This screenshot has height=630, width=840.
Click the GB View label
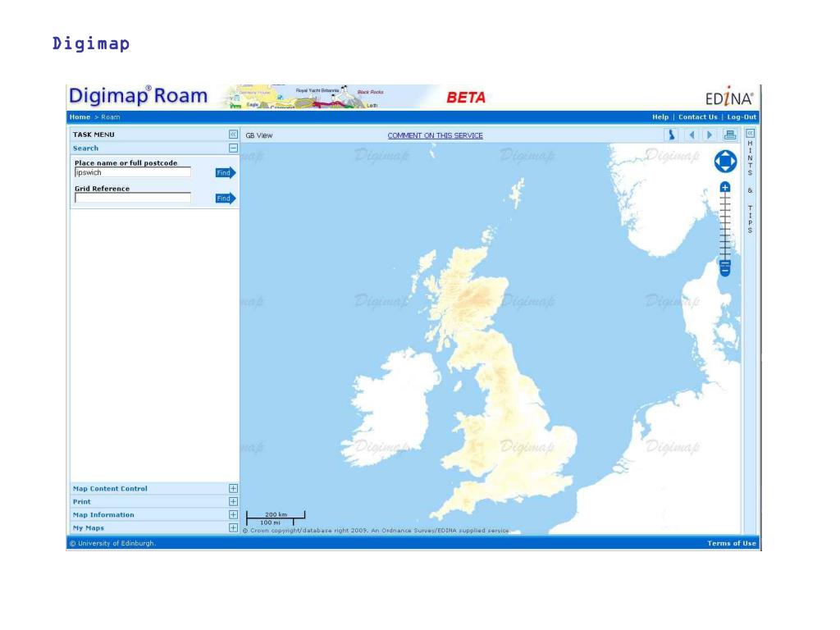(x=258, y=135)
